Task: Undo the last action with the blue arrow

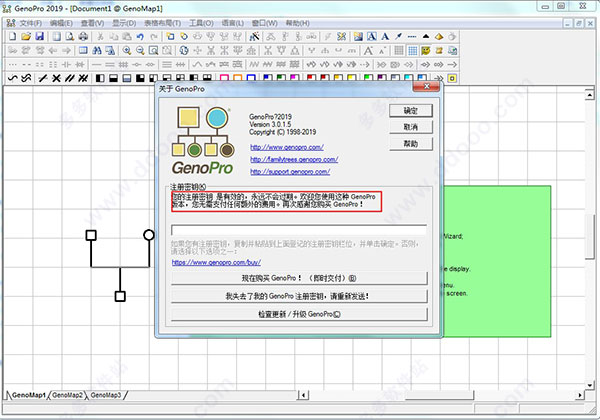Action: point(140,37)
